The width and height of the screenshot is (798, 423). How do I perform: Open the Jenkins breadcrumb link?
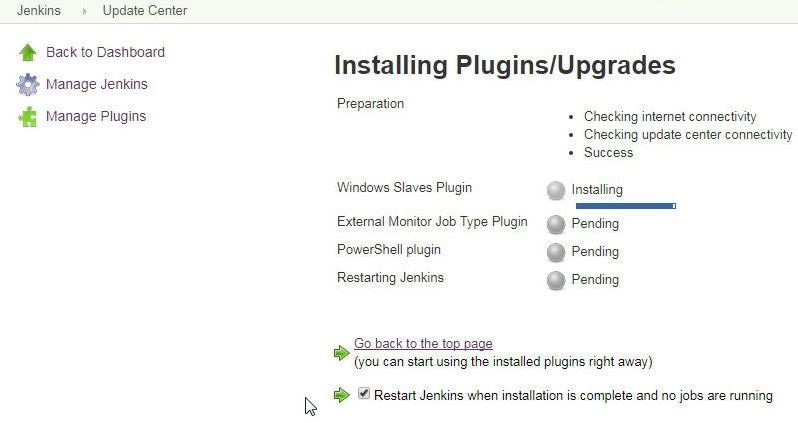point(39,11)
